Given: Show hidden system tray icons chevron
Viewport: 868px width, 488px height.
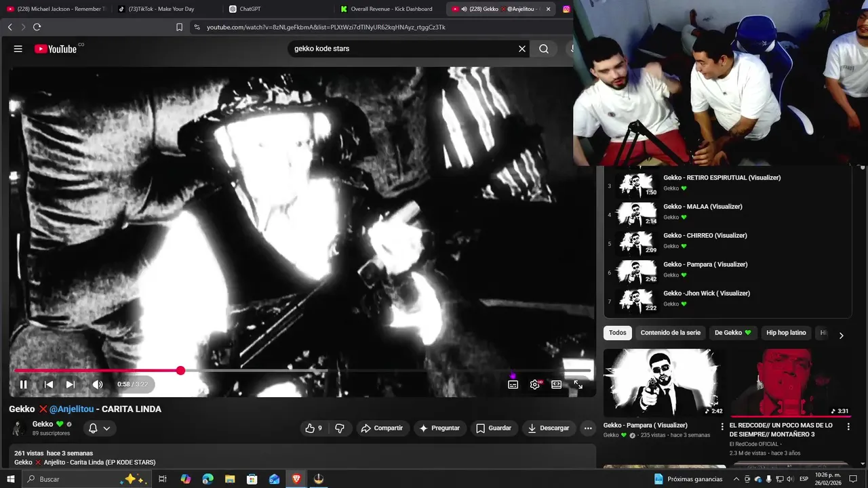Looking at the screenshot, I should coord(736,479).
